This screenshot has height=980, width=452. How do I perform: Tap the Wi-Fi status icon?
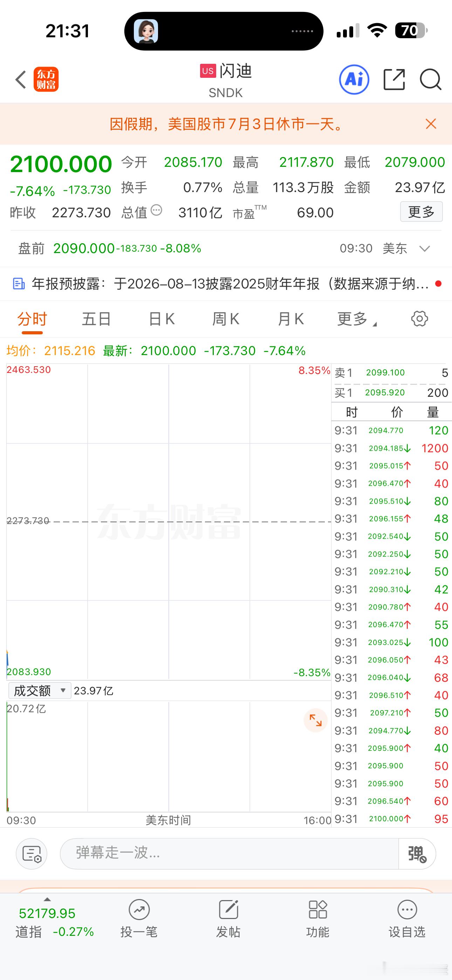click(x=377, y=30)
